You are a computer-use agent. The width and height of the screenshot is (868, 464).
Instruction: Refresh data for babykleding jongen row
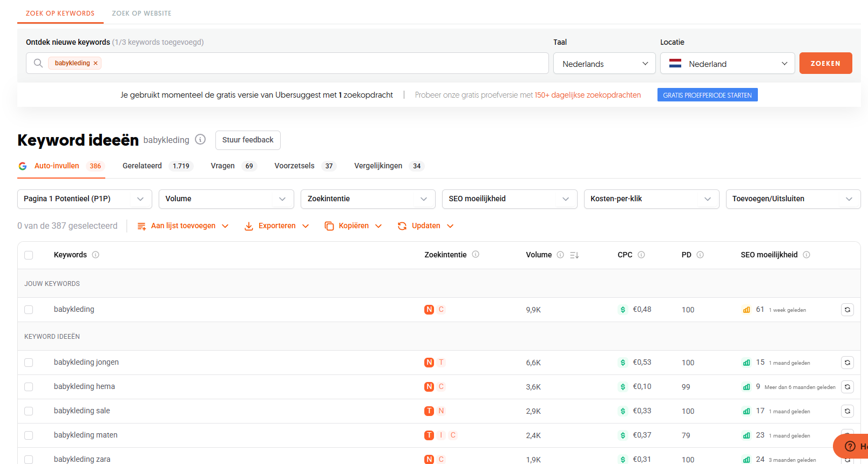[847, 363]
